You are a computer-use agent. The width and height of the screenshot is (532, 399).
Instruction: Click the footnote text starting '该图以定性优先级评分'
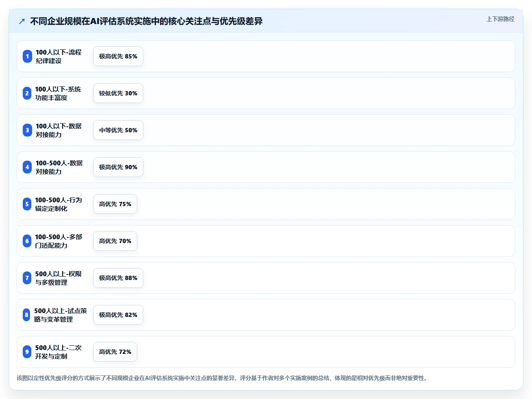(222, 378)
